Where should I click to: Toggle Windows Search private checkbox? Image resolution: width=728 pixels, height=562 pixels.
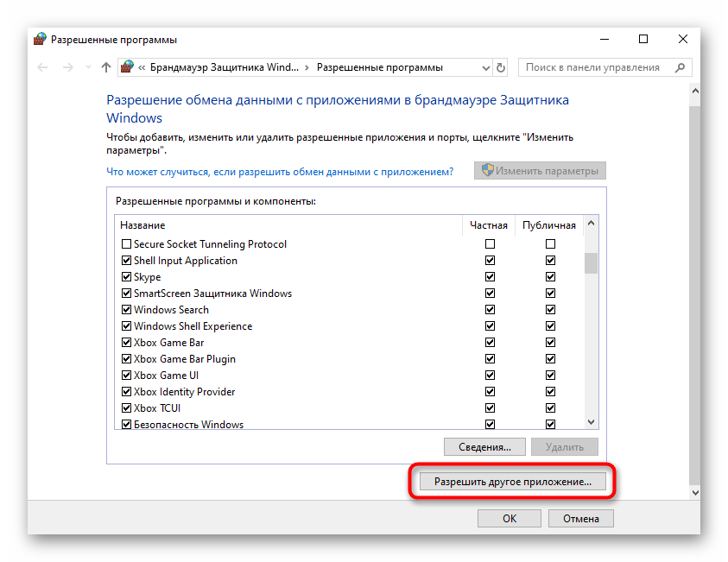(490, 310)
